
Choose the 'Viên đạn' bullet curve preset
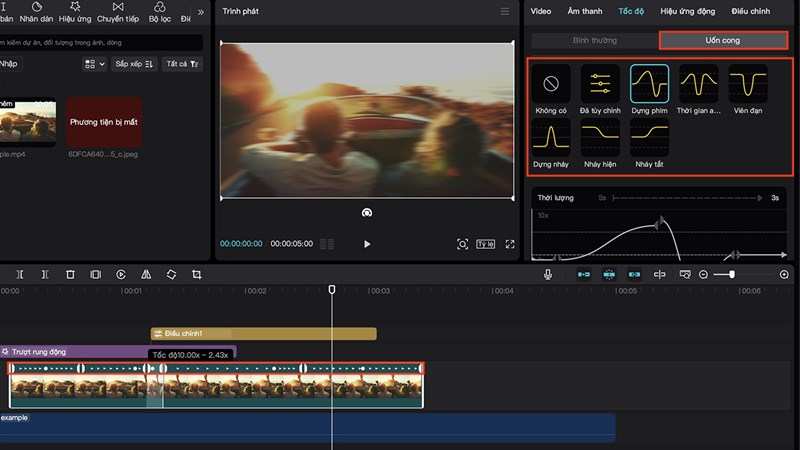click(x=747, y=84)
